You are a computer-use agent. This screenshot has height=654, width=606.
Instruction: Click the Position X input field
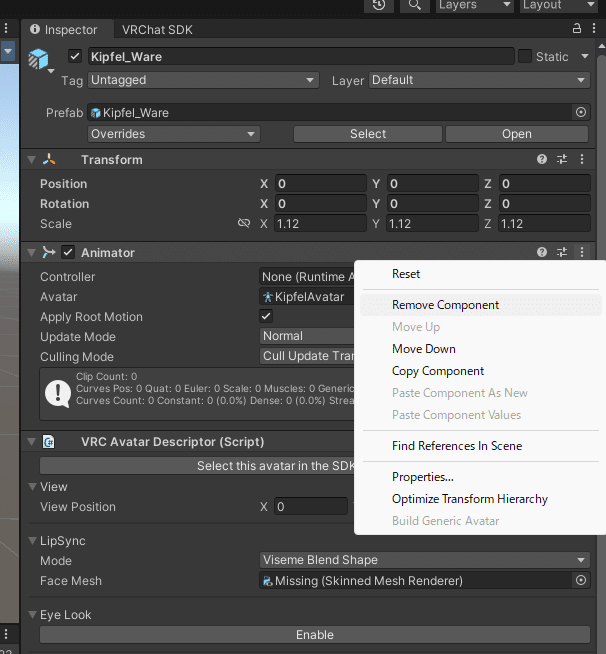click(320, 184)
